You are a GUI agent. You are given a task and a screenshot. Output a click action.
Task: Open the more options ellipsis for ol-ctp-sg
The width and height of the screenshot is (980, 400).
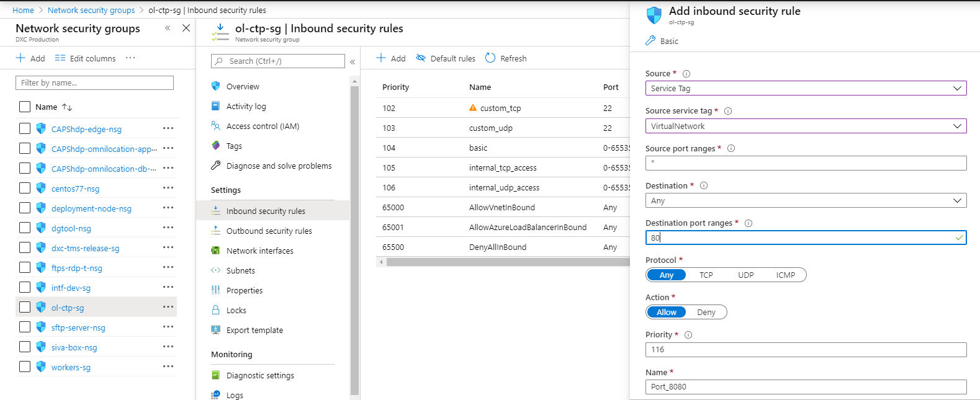coord(168,307)
